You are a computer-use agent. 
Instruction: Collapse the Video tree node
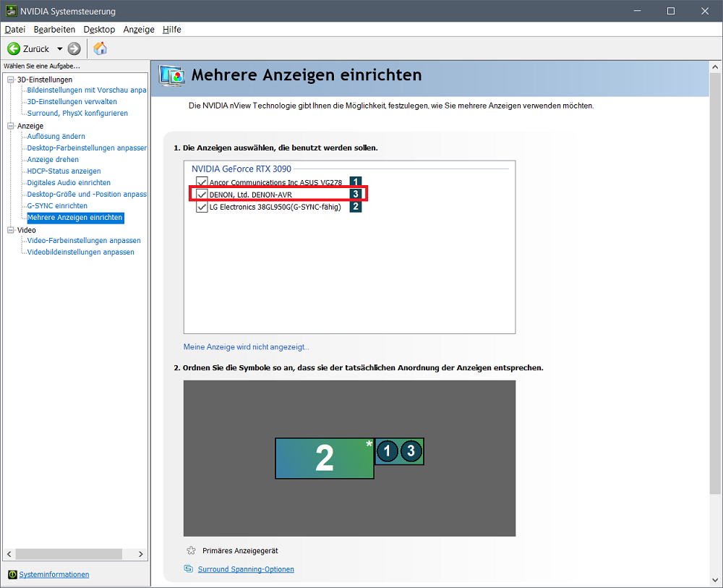[11, 230]
